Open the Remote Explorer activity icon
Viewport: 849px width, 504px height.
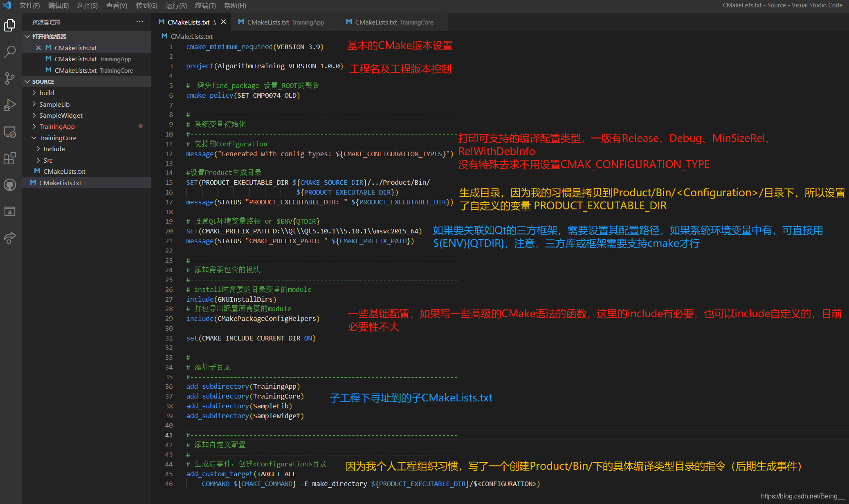10,132
